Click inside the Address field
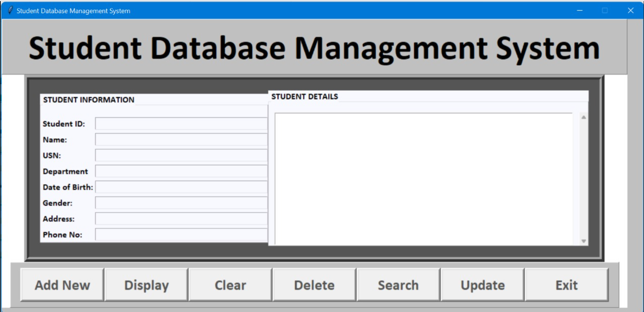The image size is (644, 312). [181, 218]
